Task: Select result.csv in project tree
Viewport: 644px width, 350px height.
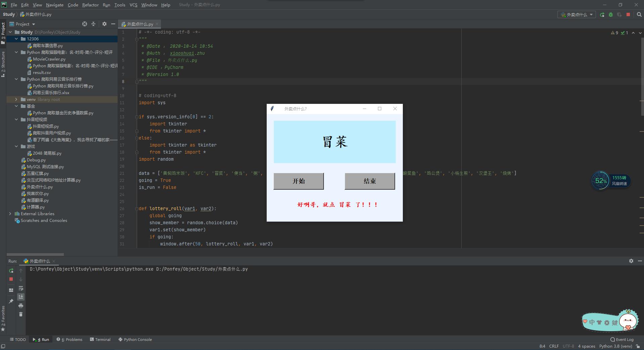Action: coord(42,73)
